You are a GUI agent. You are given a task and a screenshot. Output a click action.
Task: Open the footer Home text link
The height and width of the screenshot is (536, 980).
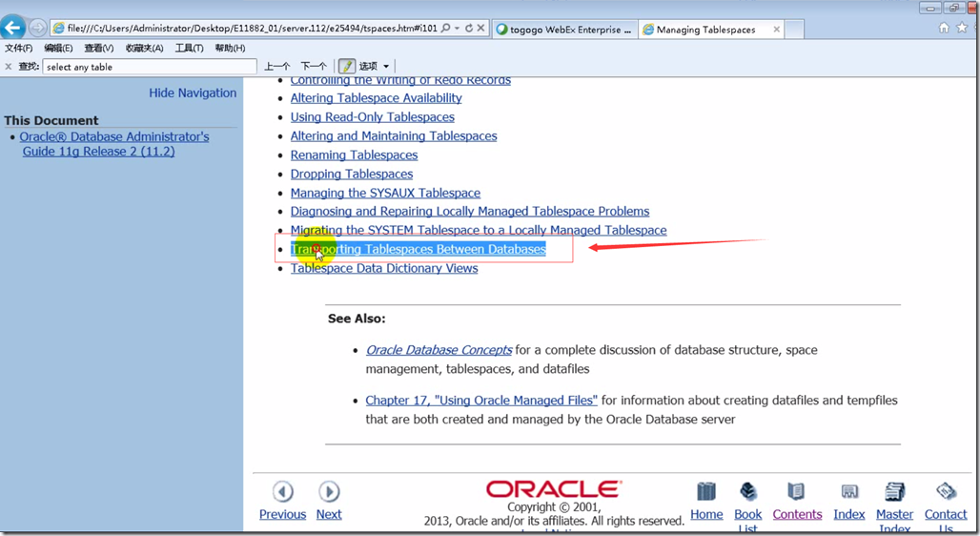click(x=706, y=514)
